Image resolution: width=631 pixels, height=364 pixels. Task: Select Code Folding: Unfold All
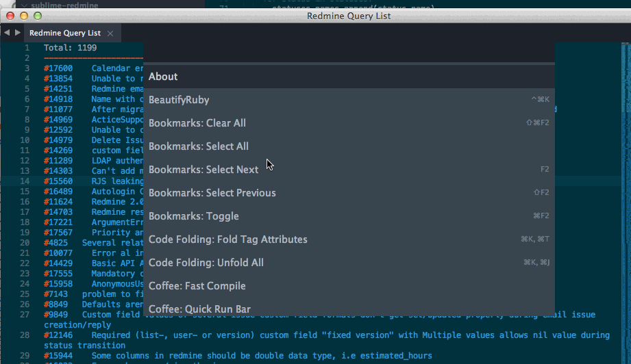click(x=349, y=263)
